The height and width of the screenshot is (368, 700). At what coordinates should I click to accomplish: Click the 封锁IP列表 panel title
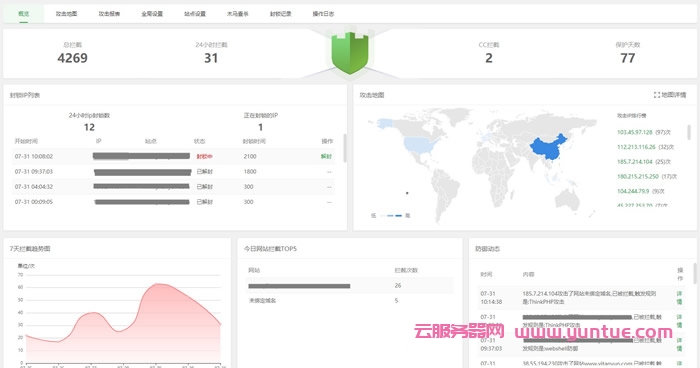[25, 95]
